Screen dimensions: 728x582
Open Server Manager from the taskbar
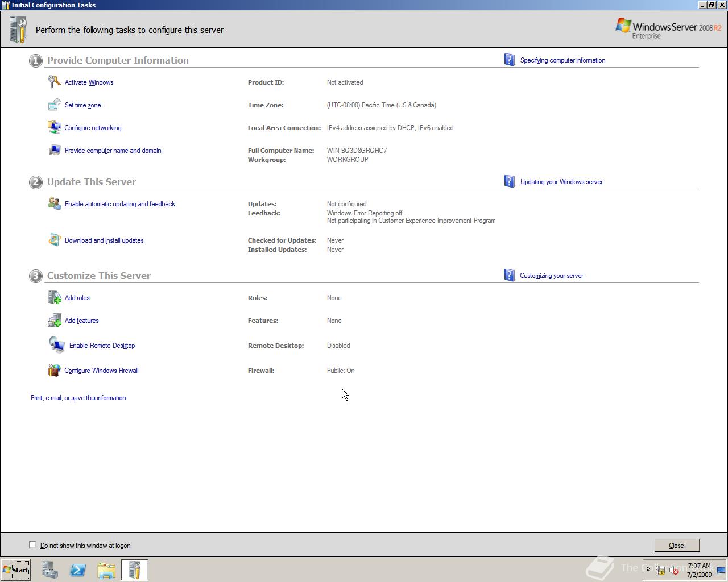(x=50, y=569)
